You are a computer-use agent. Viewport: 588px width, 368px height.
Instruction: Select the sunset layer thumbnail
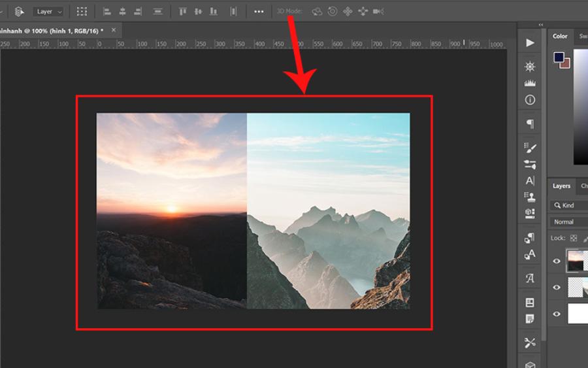coord(577,260)
